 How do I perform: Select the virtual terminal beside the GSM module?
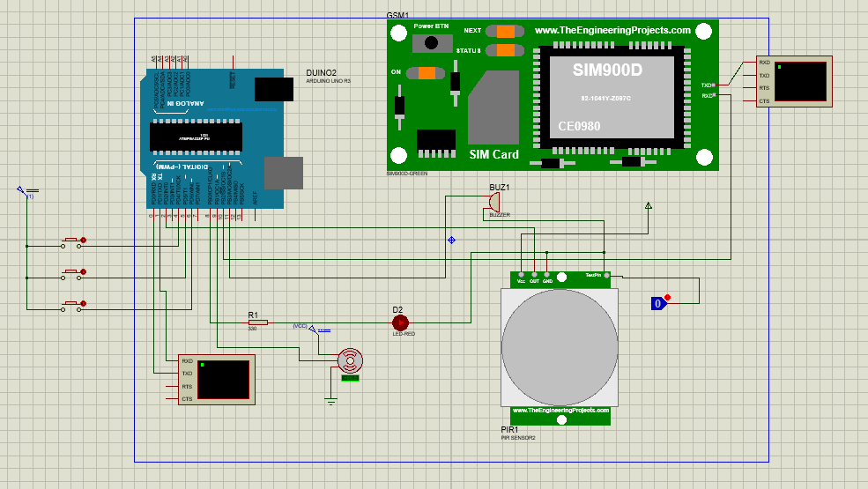(793, 82)
